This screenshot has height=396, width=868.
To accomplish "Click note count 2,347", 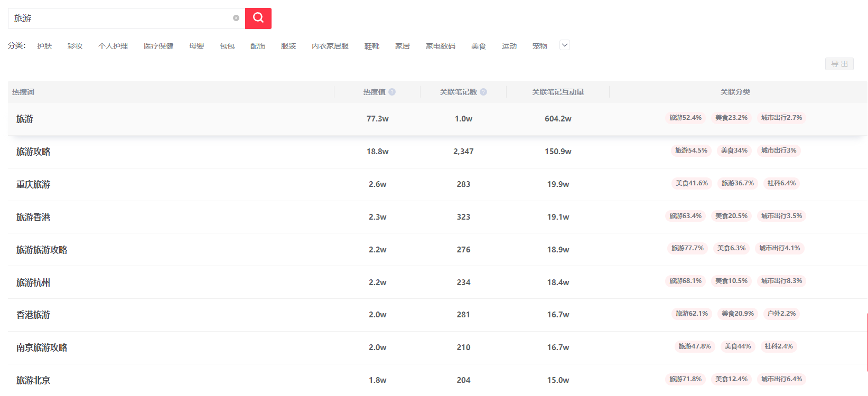I will [x=463, y=152].
